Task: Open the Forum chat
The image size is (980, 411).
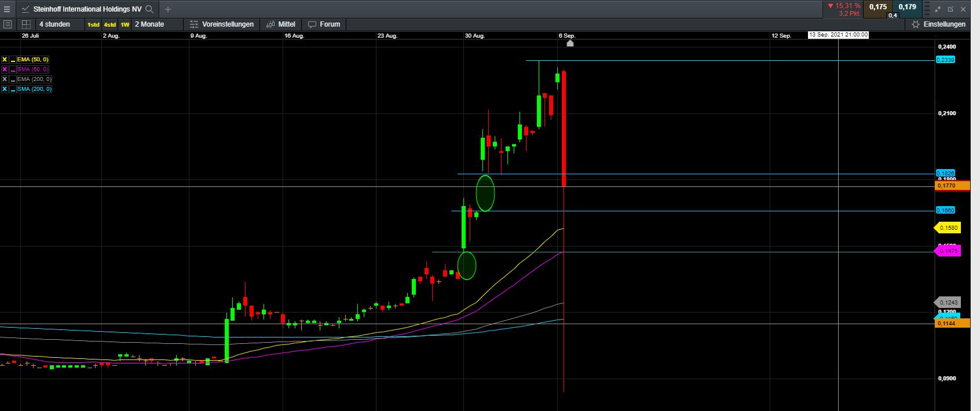Action: (324, 24)
